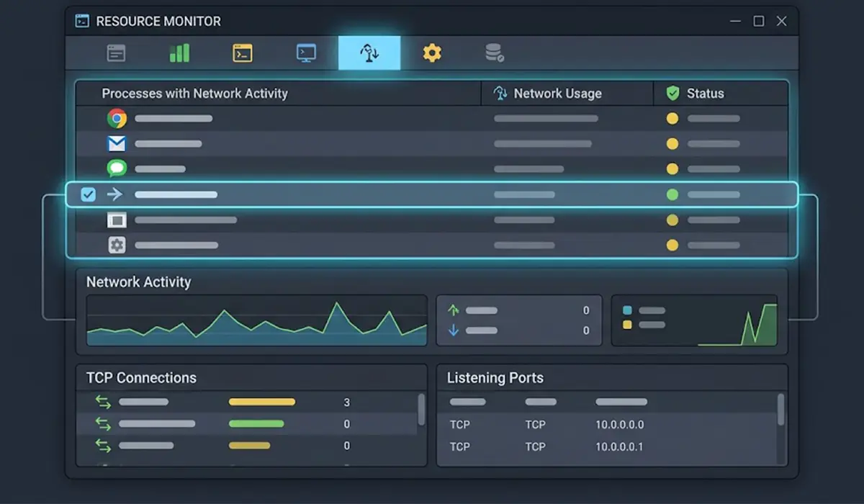This screenshot has width=864, height=504.
Task: Open the orange gear settings tab
Action: tap(432, 53)
